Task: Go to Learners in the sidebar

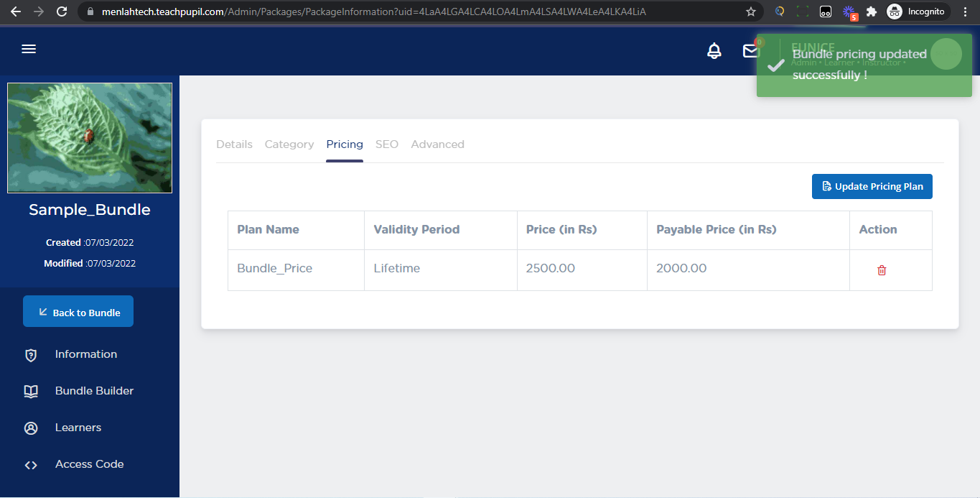Action: (78, 428)
